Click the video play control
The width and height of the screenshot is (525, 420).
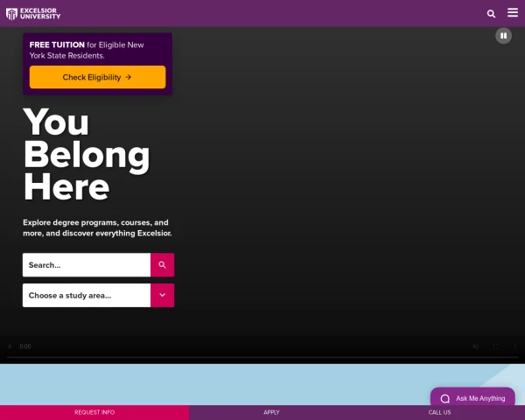click(x=10, y=346)
